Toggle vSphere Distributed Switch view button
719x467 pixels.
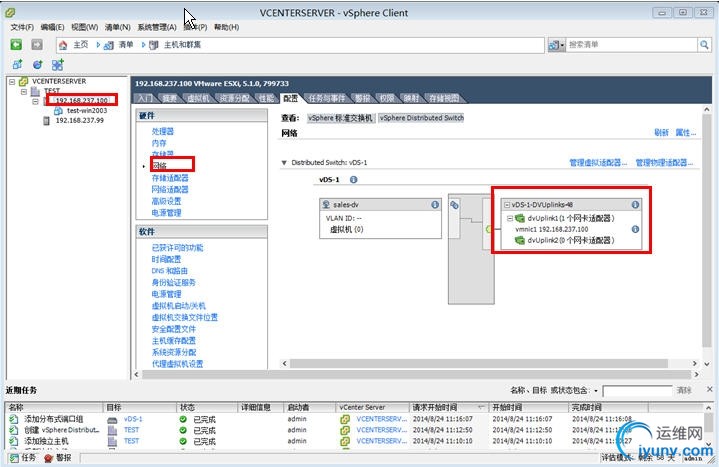click(x=421, y=118)
